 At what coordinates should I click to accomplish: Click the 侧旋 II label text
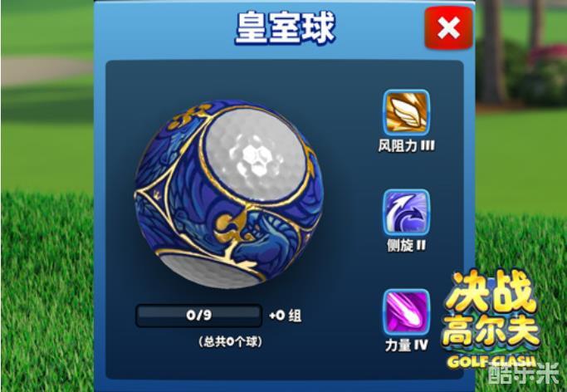point(407,246)
